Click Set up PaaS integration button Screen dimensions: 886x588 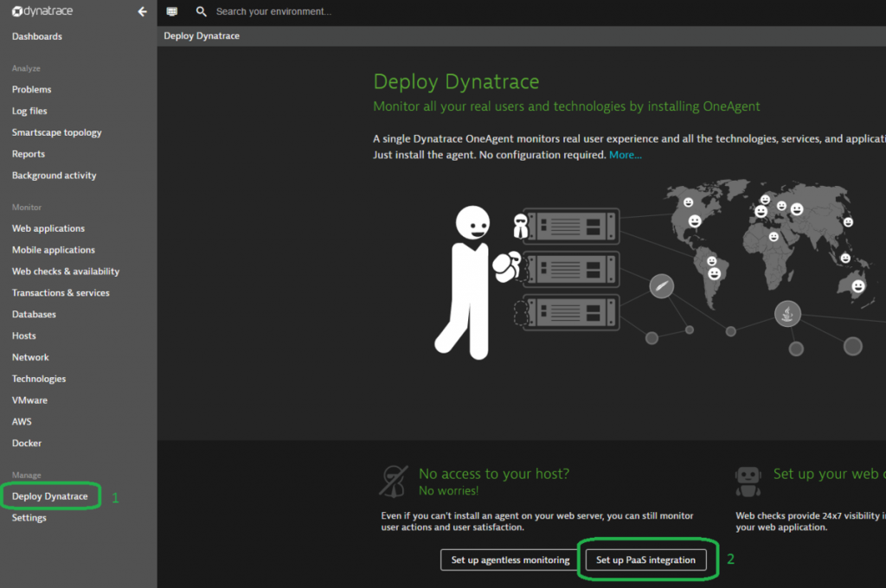[645, 559]
